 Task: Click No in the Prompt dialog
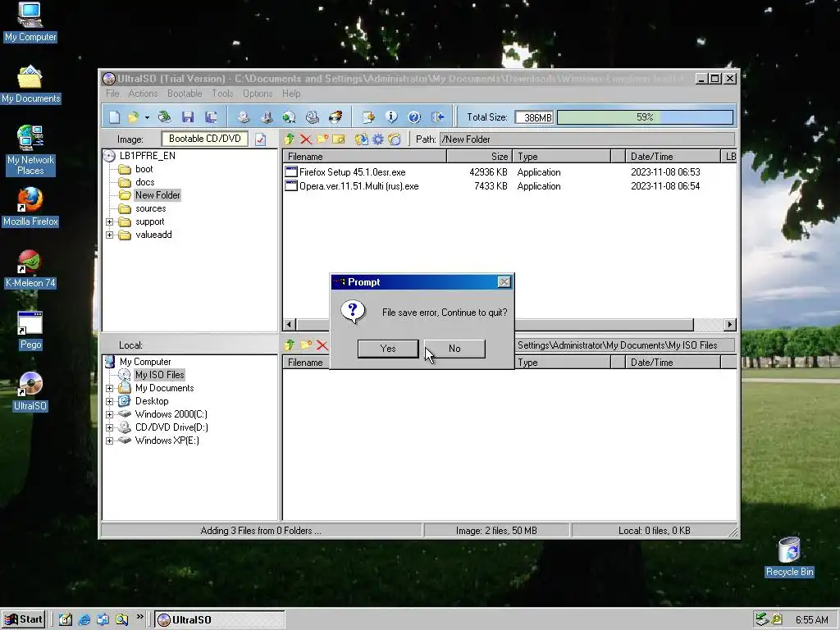coord(454,348)
